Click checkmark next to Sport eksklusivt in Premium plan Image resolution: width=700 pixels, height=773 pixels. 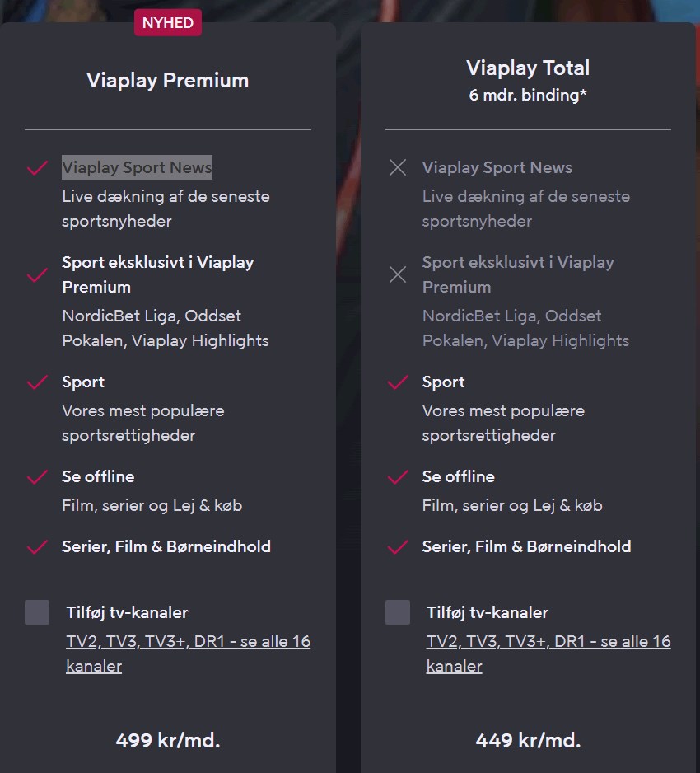[37, 275]
